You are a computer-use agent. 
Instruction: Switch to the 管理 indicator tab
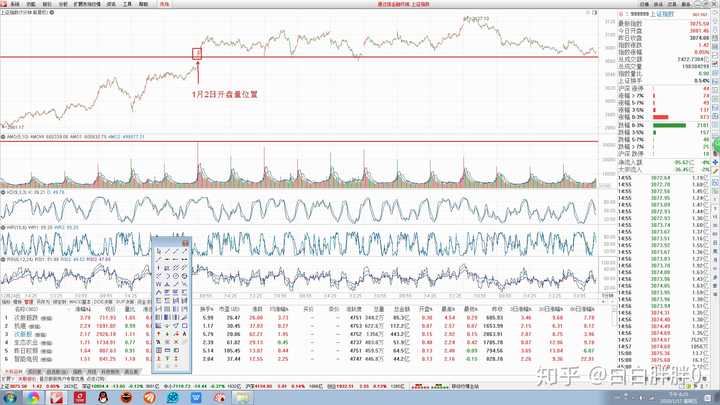(x=28, y=302)
